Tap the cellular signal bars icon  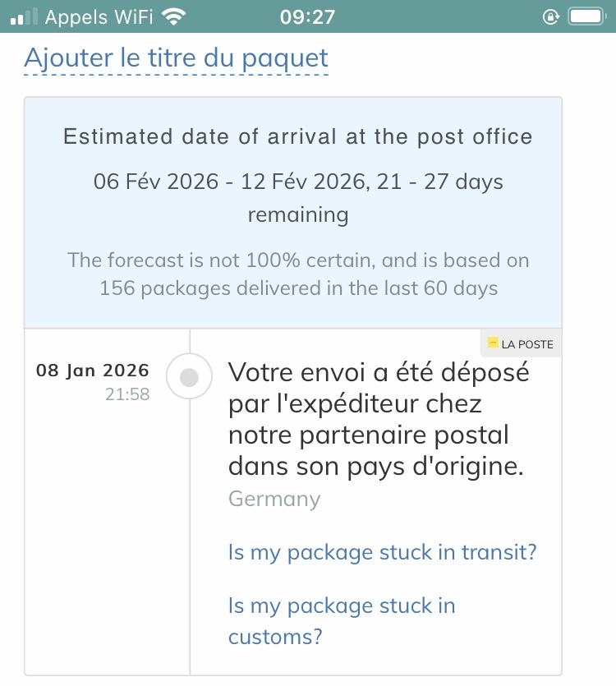click(25, 16)
